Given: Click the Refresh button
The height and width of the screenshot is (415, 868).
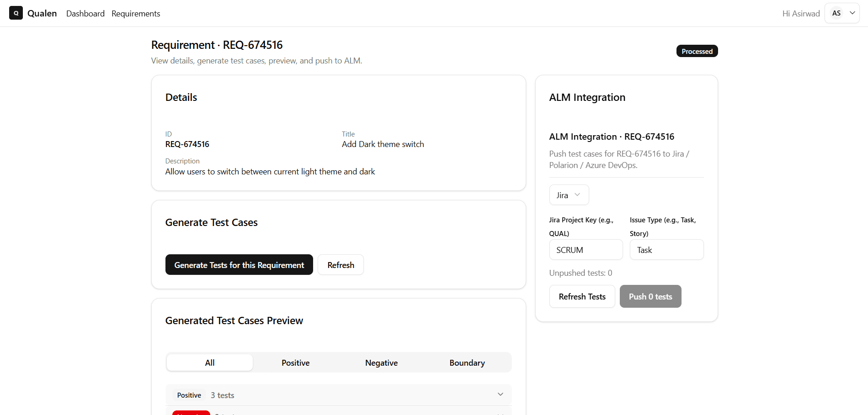Looking at the screenshot, I should (x=341, y=265).
